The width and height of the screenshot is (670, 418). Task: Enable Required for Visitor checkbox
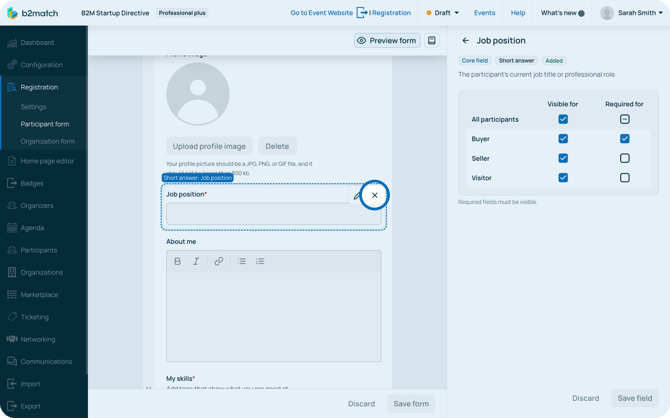point(625,178)
